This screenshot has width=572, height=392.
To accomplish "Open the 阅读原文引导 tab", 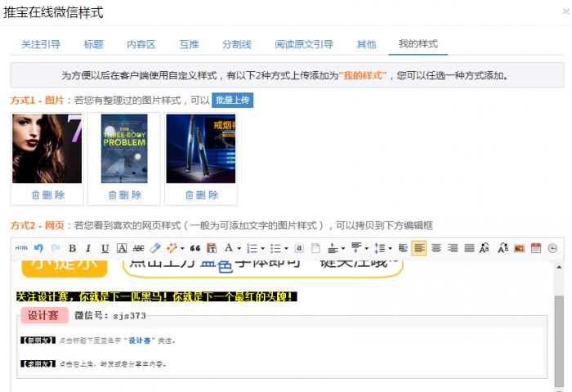I will pos(304,44).
